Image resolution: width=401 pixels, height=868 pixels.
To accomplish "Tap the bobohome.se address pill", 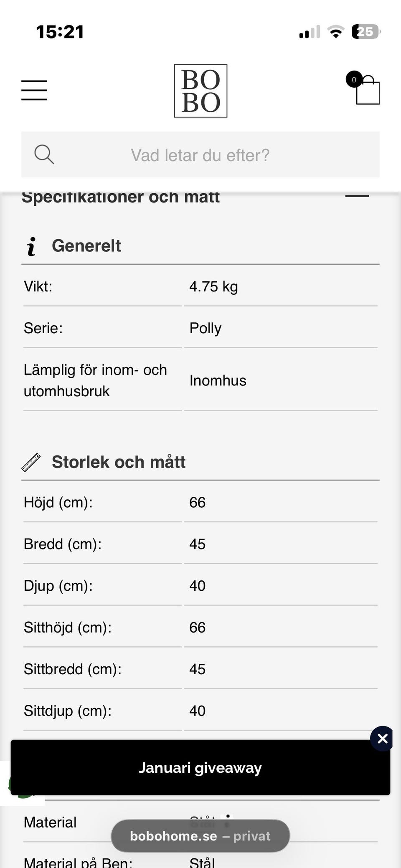I will (200, 836).
